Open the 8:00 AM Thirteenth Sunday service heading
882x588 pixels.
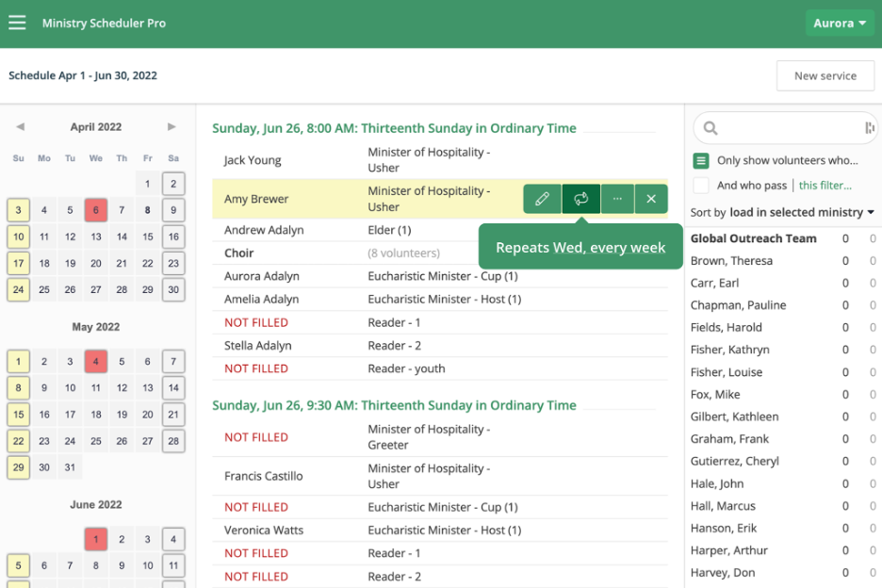[x=394, y=128]
